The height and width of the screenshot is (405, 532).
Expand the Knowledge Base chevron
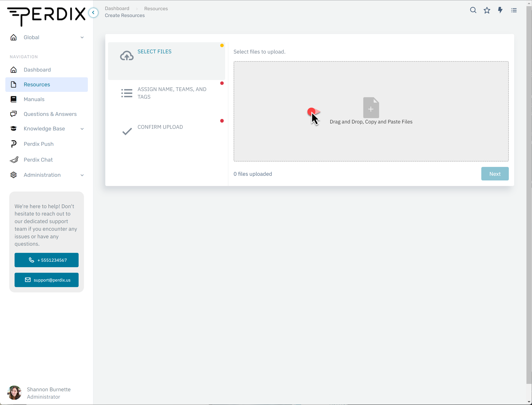82,129
